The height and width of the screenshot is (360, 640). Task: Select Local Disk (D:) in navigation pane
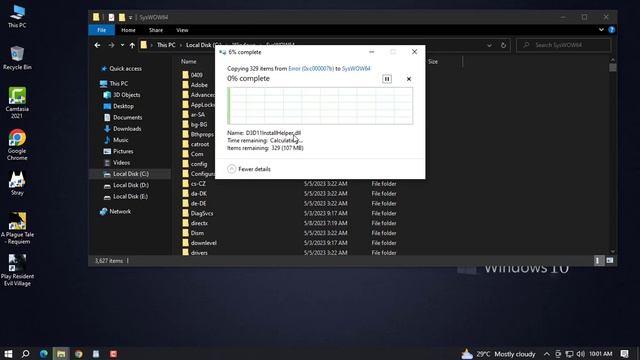pos(126,185)
